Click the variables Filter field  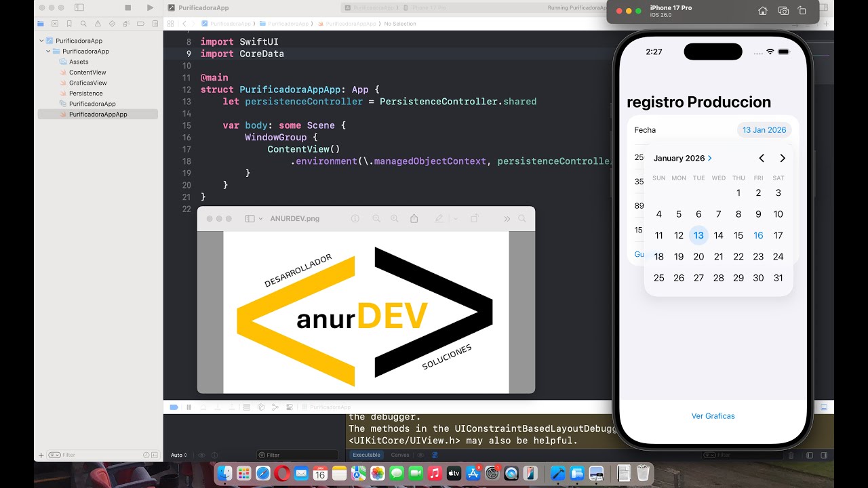(x=297, y=455)
